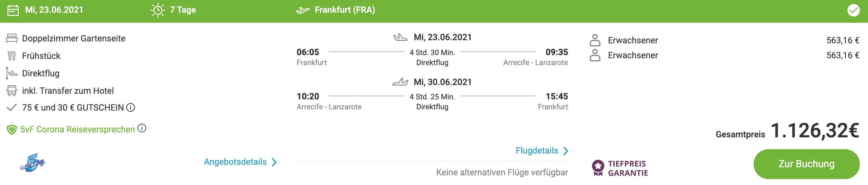
Task: Click 5vF Corona Reiseversprechen link
Action: (77, 129)
